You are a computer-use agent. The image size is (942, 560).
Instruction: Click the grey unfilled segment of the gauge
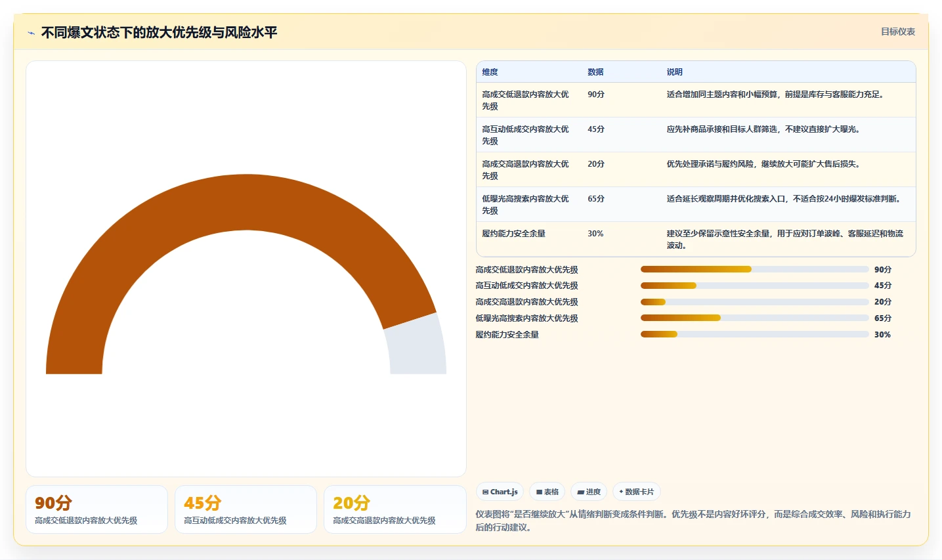pos(417,345)
